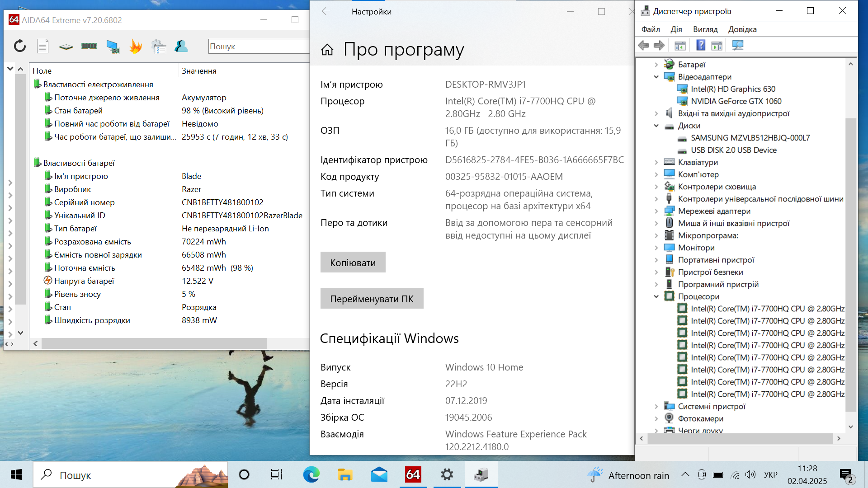Select SAMSUNG MZVLB512HBJQ-000L7 disk
The image size is (868, 488).
tap(750, 138)
